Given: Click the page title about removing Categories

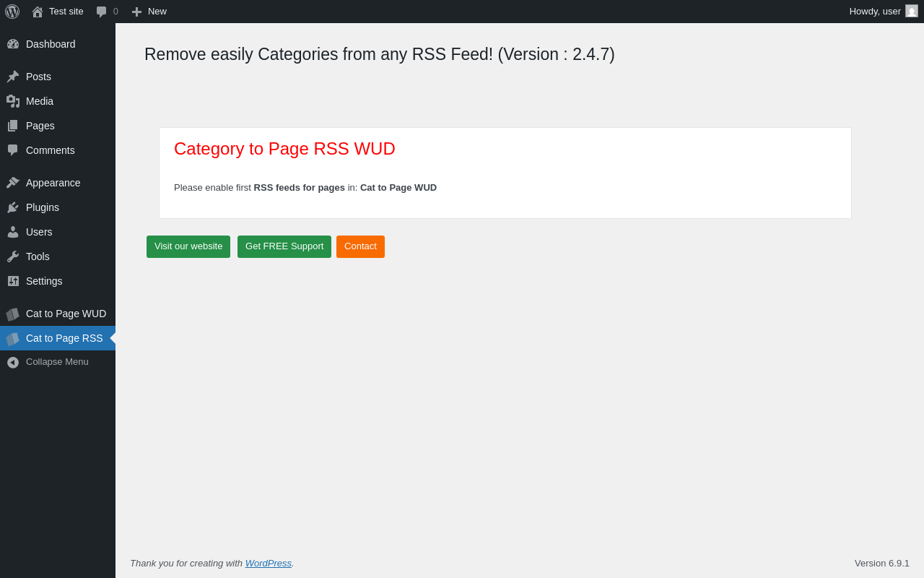Looking at the screenshot, I should click(380, 54).
